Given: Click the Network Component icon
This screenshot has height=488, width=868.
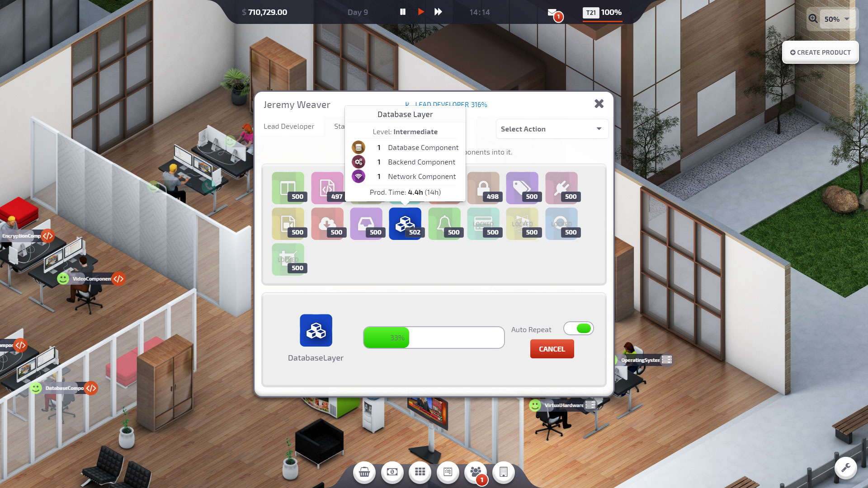Looking at the screenshot, I should [358, 176].
